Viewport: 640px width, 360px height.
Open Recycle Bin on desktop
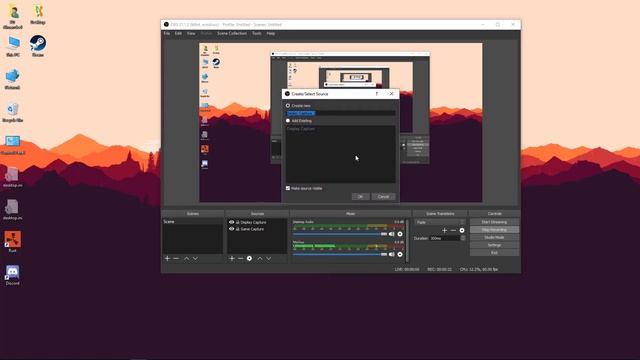(x=13, y=112)
